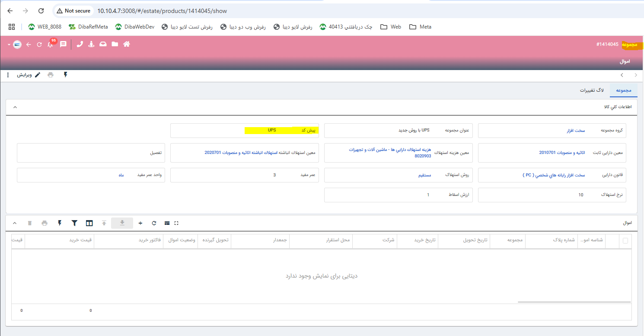Open the user profile dropdown arrow
The image size is (644, 336).
pyautogui.click(x=9, y=45)
